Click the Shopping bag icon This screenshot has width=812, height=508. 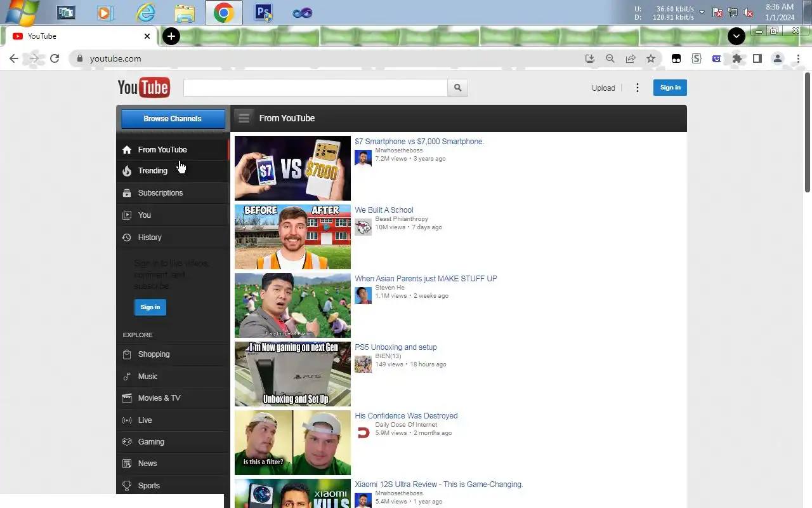pos(127,354)
